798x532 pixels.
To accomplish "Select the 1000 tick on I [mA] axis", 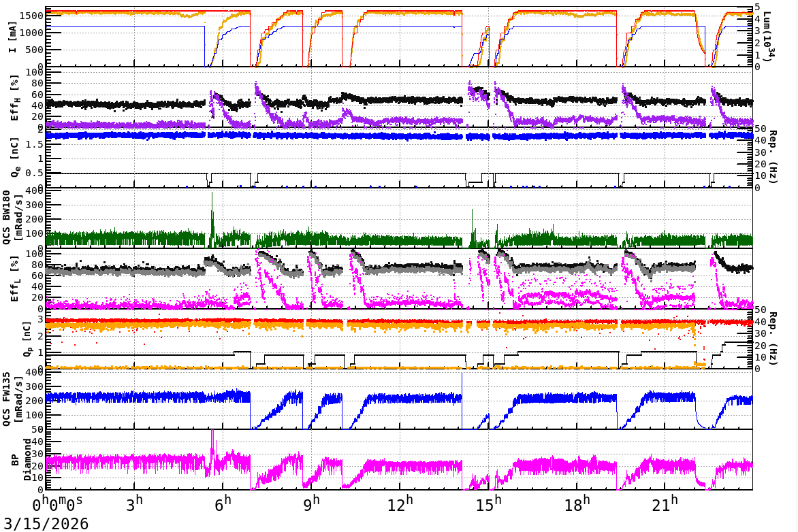I will 31,33.
